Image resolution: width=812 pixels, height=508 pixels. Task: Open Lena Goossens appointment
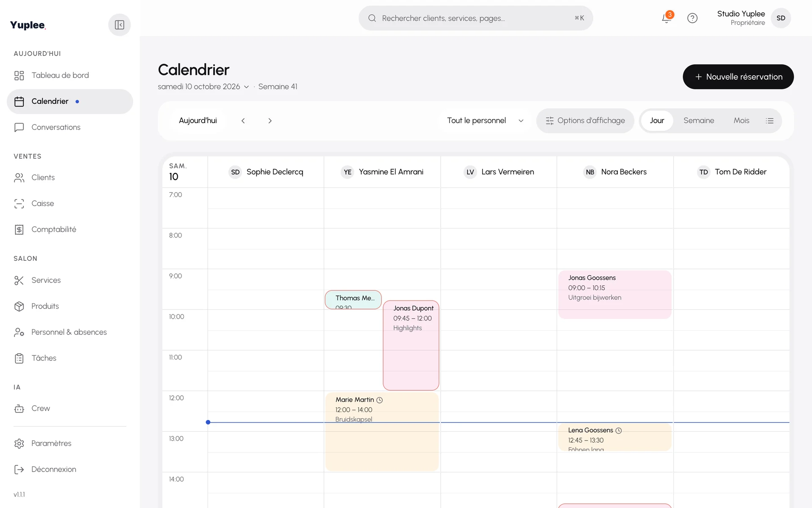click(x=615, y=437)
